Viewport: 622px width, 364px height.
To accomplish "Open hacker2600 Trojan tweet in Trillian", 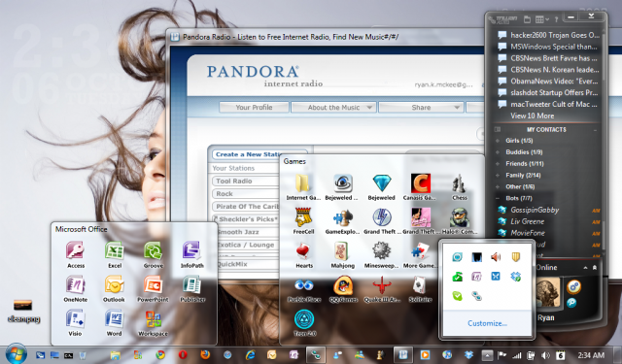I will [548, 35].
